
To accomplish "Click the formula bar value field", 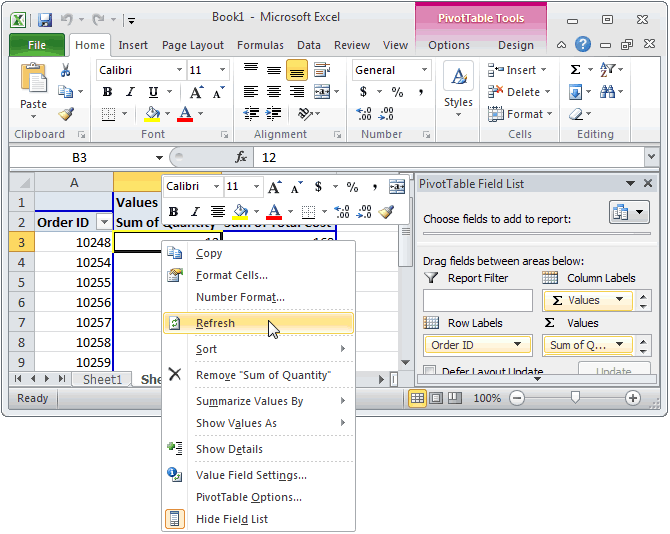I will pos(449,158).
